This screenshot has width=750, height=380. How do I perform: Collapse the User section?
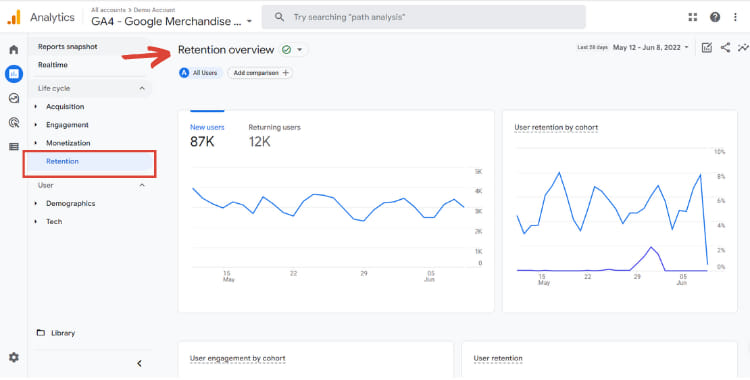tap(142, 185)
